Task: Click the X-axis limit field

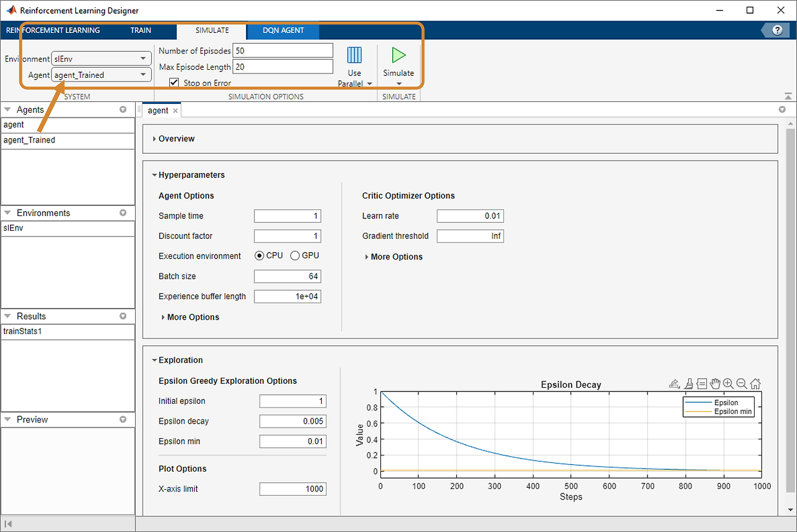Action: pos(293,489)
